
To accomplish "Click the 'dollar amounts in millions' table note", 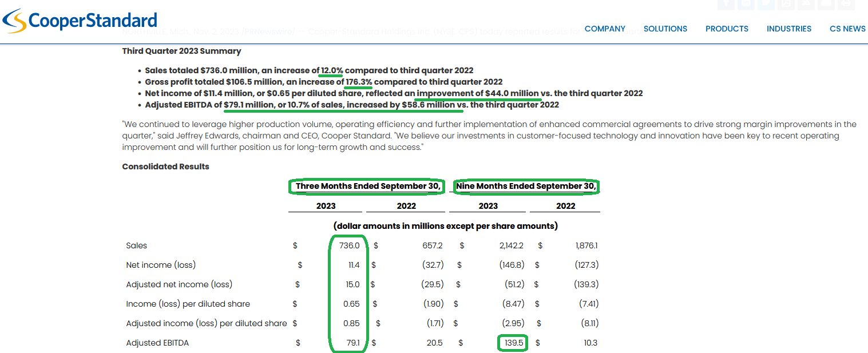I will [x=445, y=226].
